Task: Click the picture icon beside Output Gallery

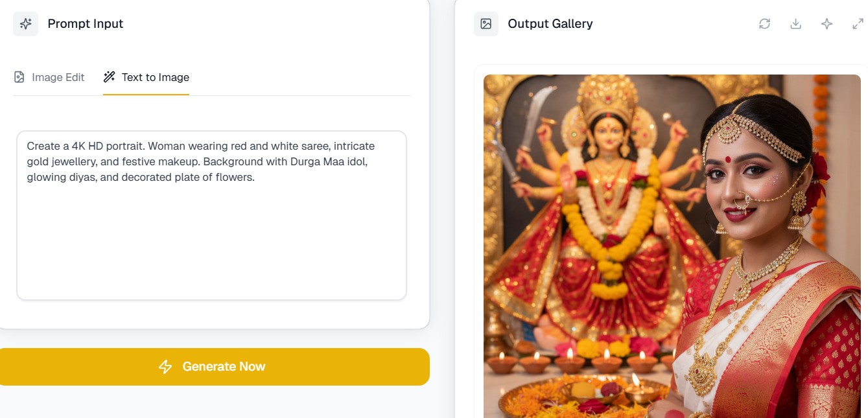Action: pyautogui.click(x=486, y=24)
